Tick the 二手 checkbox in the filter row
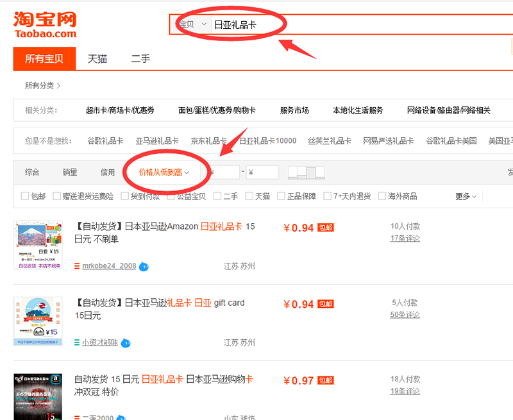 (217, 196)
